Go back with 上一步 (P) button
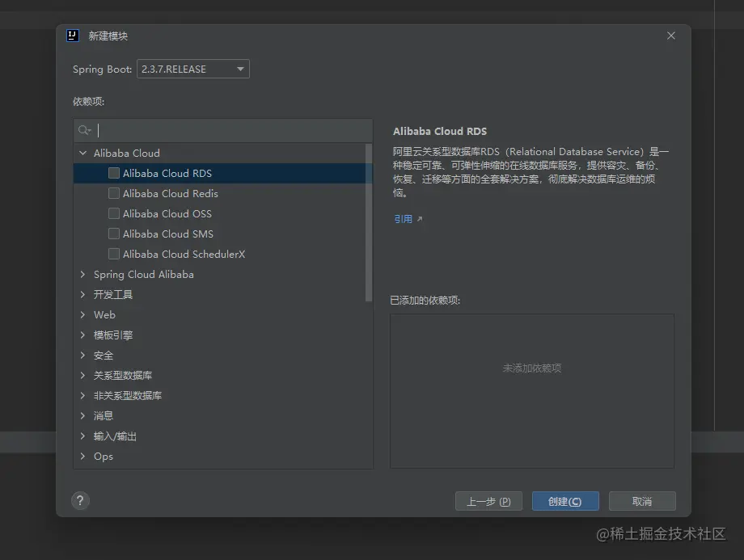This screenshot has width=744, height=560. pyautogui.click(x=488, y=501)
